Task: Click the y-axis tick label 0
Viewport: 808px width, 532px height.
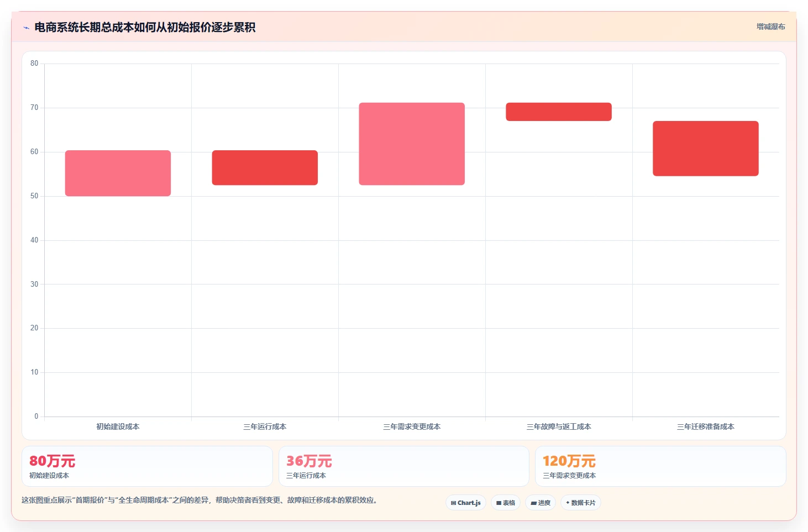Action: [36, 417]
